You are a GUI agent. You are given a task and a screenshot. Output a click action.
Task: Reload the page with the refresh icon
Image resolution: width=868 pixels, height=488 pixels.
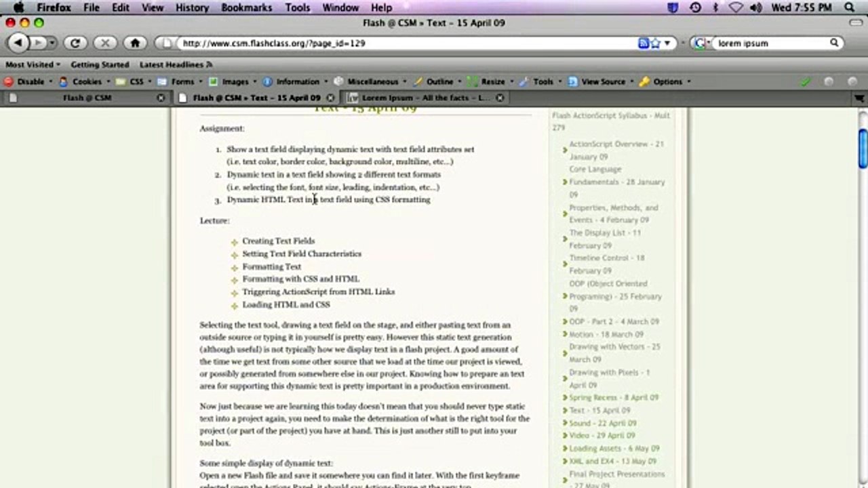(x=76, y=43)
